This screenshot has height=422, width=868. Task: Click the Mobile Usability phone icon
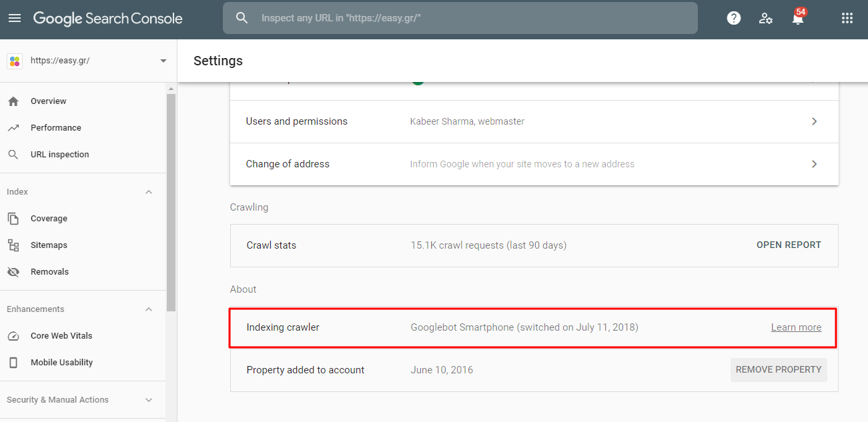point(13,363)
